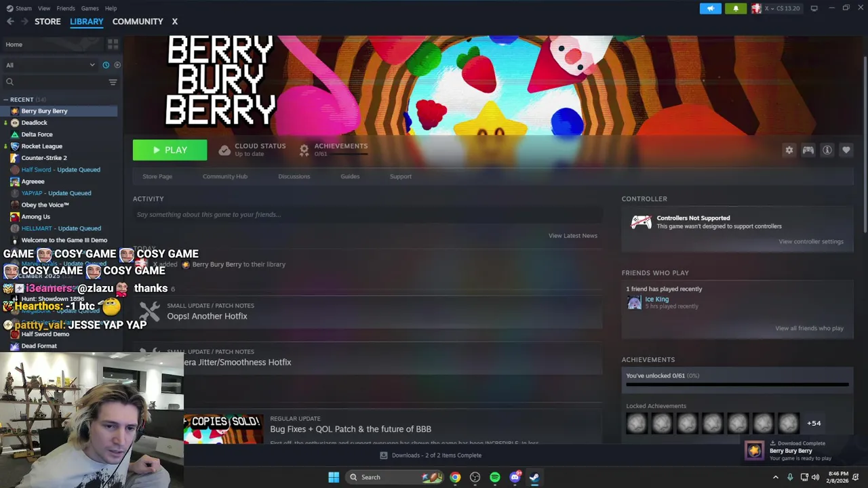Image resolution: width=868 pixels, height=488 pixels.
Task: Collapse the RECENT section
Action: [x=22, y=100]
